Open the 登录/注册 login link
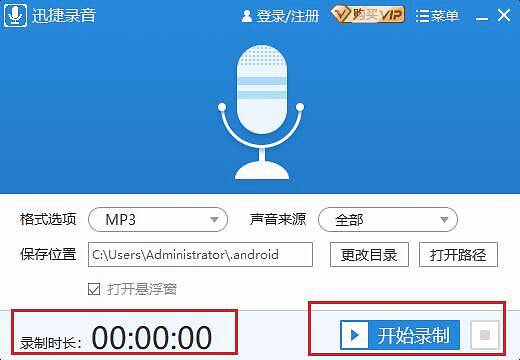 tap(280, 16)
